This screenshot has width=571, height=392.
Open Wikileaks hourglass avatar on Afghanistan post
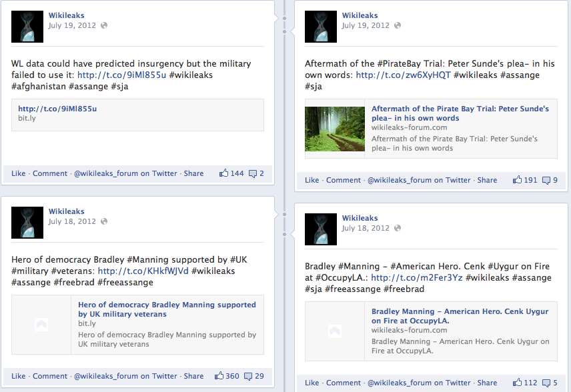[27, 27]
